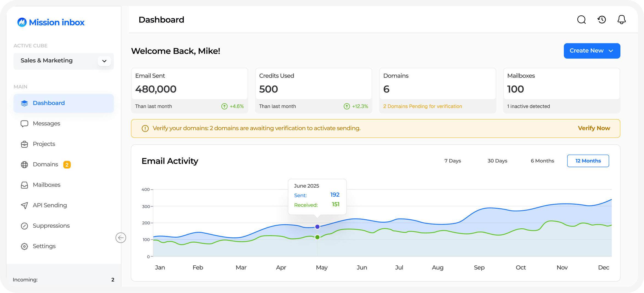Toggle the 12 Months range off to 6 Months
This screenshot has width=644, height=293.
(x=542, y=161)
